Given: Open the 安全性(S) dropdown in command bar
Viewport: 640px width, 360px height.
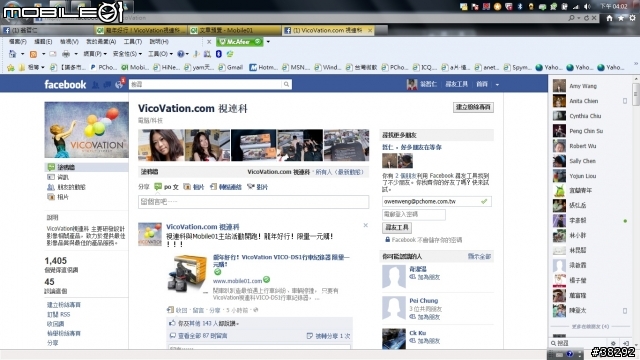Looking at the screenshot, I should [x=127, y=54].
